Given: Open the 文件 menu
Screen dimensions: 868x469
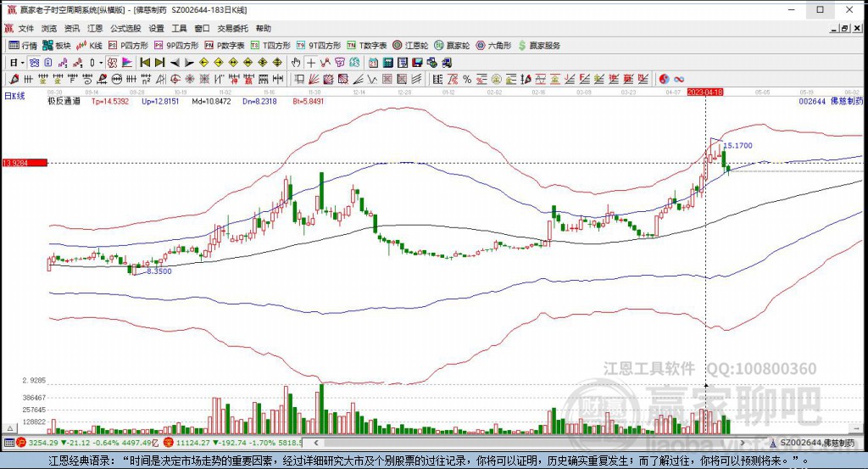Looking at the screenshot, I should click(25, 28).
